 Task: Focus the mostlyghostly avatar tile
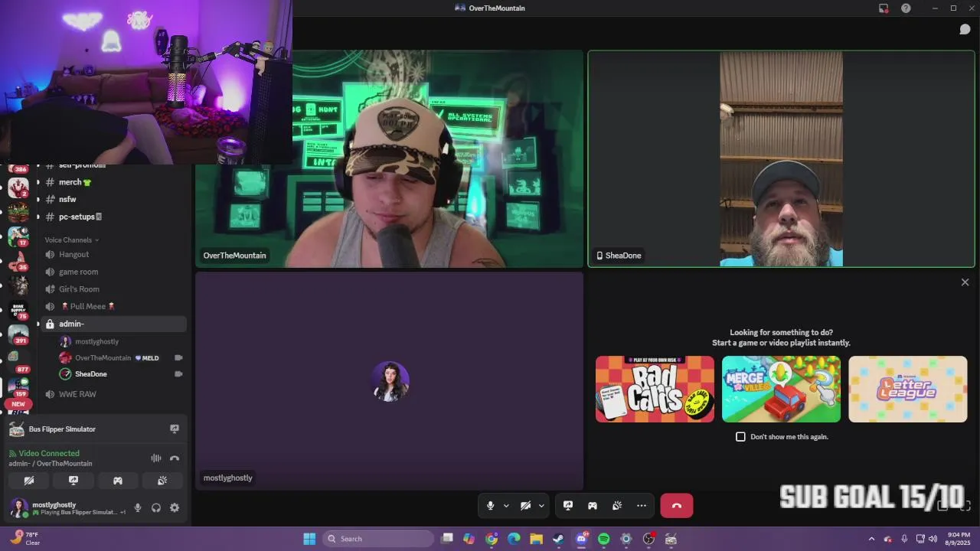[x=390, y=381]
